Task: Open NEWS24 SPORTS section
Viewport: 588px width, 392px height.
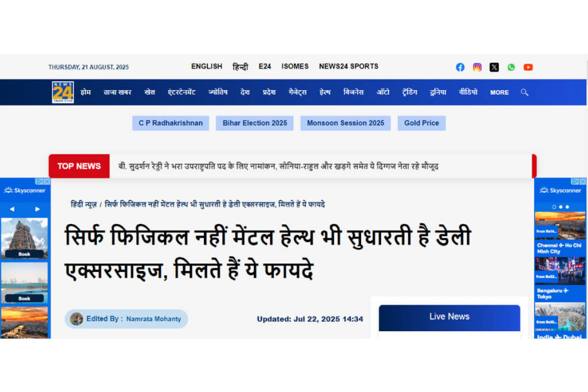Action: coord(349,67)
